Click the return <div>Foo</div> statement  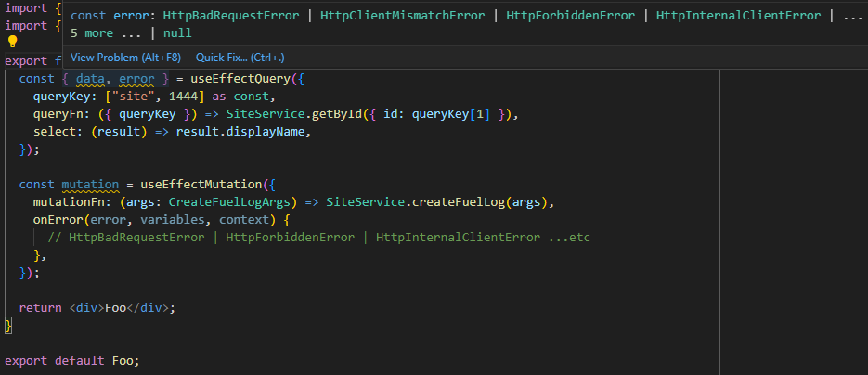97,308
